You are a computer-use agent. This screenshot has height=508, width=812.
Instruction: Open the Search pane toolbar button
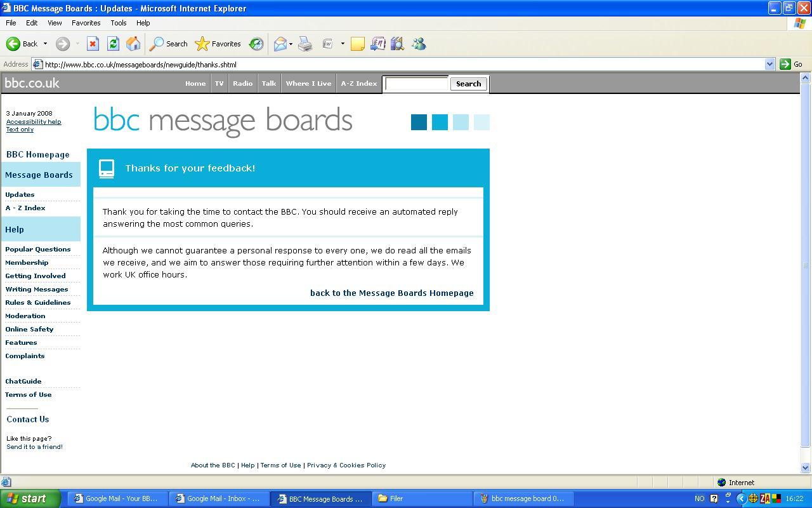click(x=168, y=44)
